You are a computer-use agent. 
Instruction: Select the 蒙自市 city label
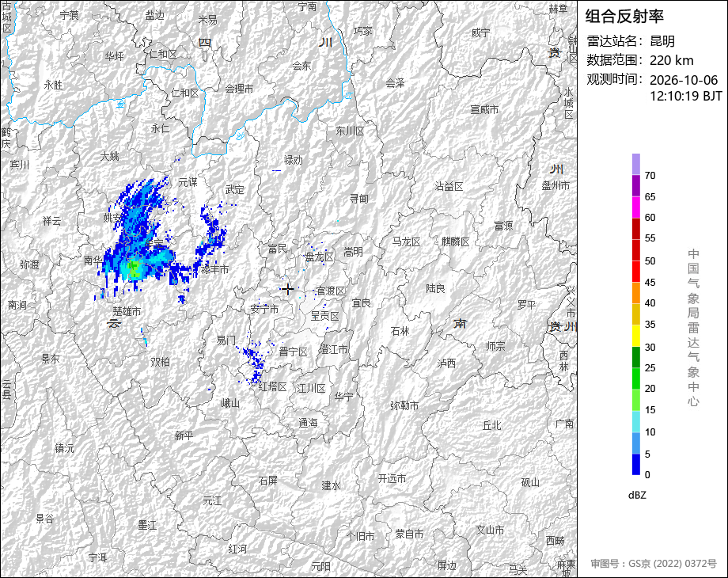coord(409,534)
